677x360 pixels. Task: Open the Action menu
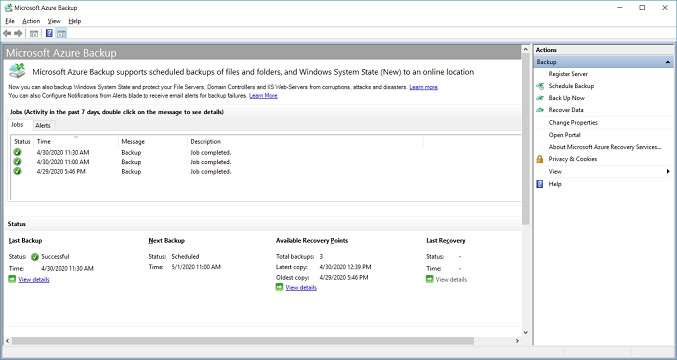[x=31, y=21]
